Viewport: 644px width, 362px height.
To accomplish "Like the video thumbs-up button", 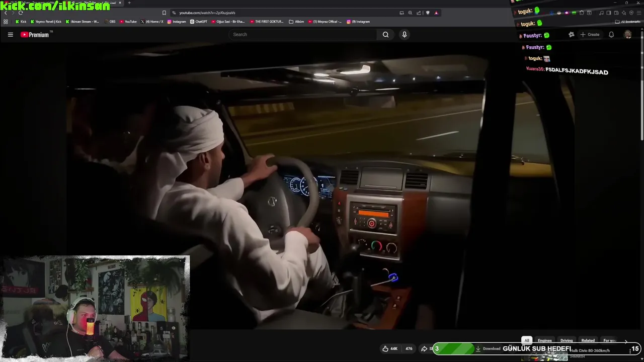I will 390,348.
